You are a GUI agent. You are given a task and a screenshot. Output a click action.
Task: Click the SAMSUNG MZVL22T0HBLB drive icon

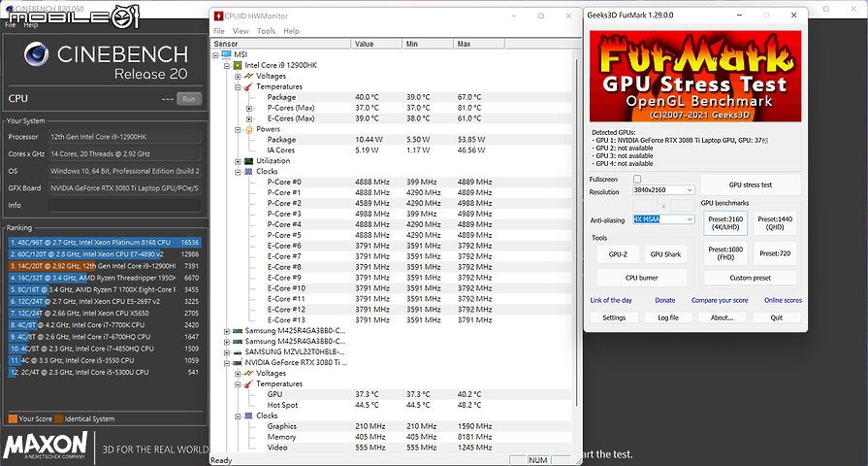[238, 352]
